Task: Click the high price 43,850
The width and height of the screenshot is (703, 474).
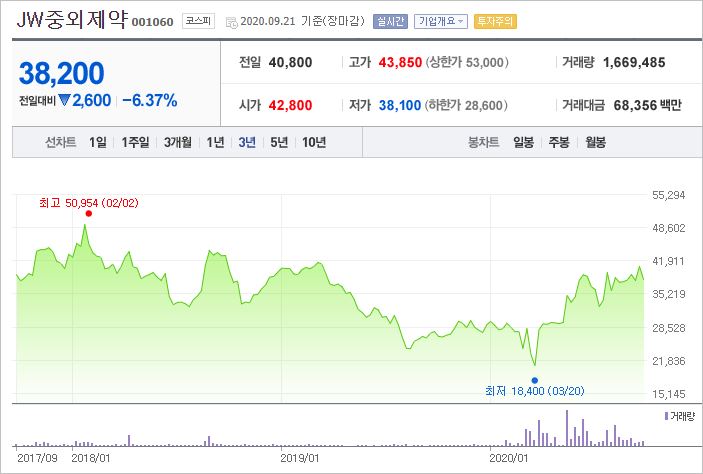Action: pyautogui.click(x=400, y=62)
